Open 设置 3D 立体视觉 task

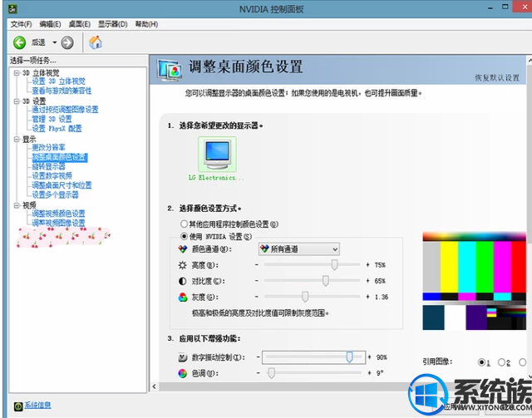pyautogui.click(x=58, y=81)
